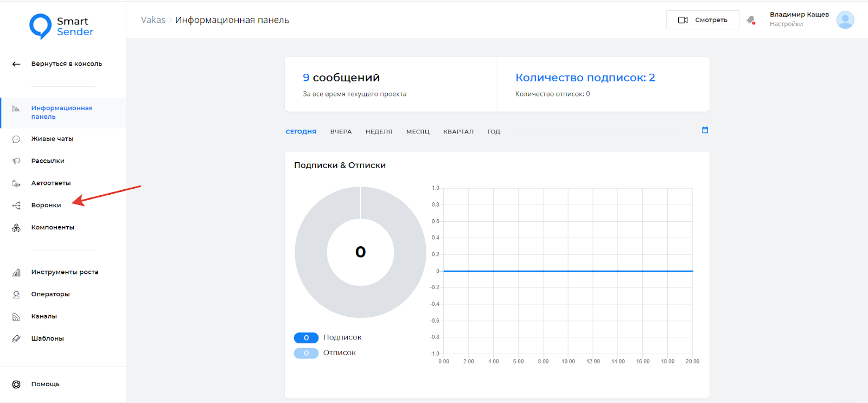This screenshot has width=868, height=403.
Task: Switch to the НЕДЕЛЯ period tab
Action: point(379,132)
